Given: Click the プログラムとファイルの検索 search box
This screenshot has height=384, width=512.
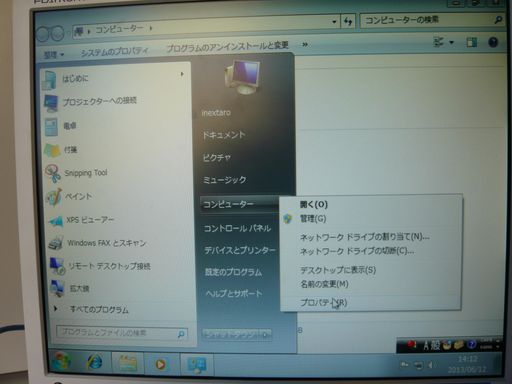Looking at the screenshot, I should point(122,333).
